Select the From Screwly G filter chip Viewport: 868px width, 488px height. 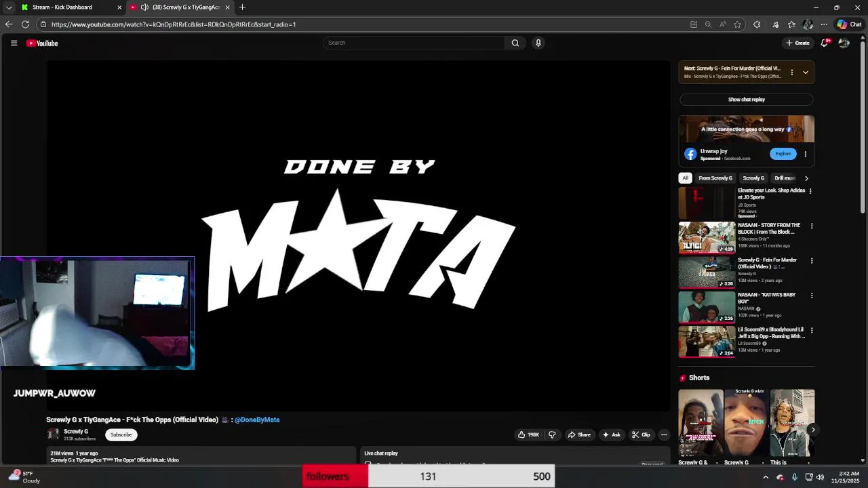tap(715, 178)
